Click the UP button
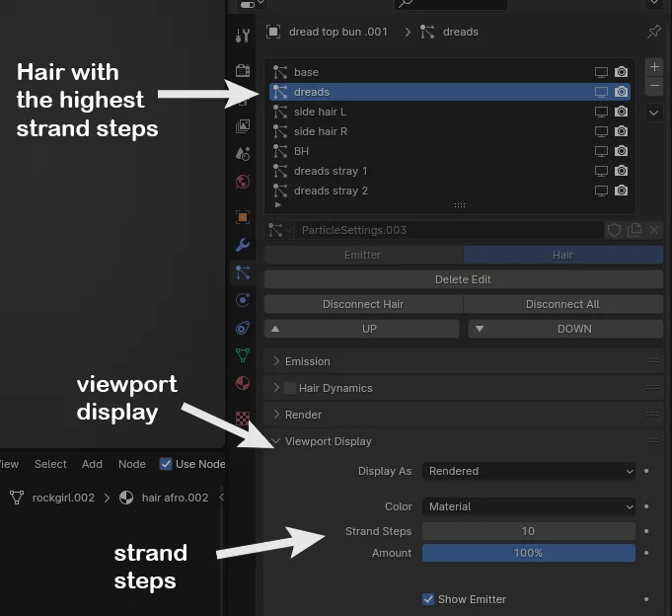Viewport: 672px width, 616px height. click(362, 329)
